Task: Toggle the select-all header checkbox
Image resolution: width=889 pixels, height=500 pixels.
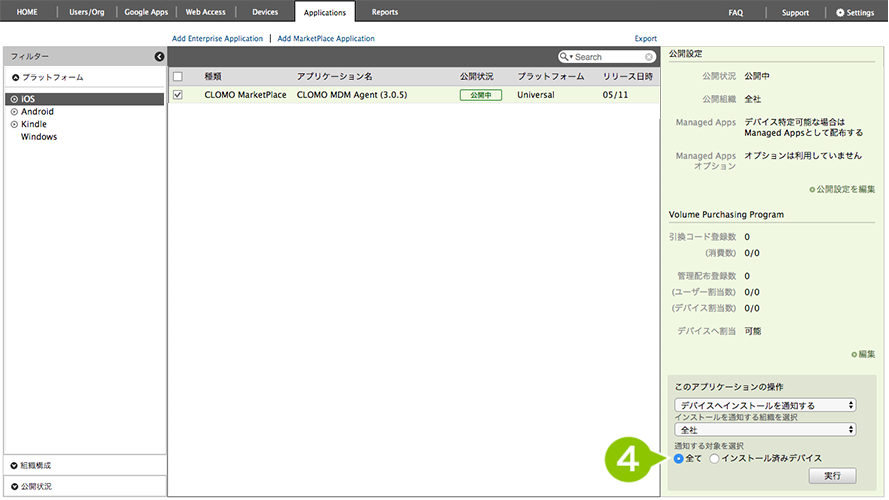Action: (x=178, y=76)
